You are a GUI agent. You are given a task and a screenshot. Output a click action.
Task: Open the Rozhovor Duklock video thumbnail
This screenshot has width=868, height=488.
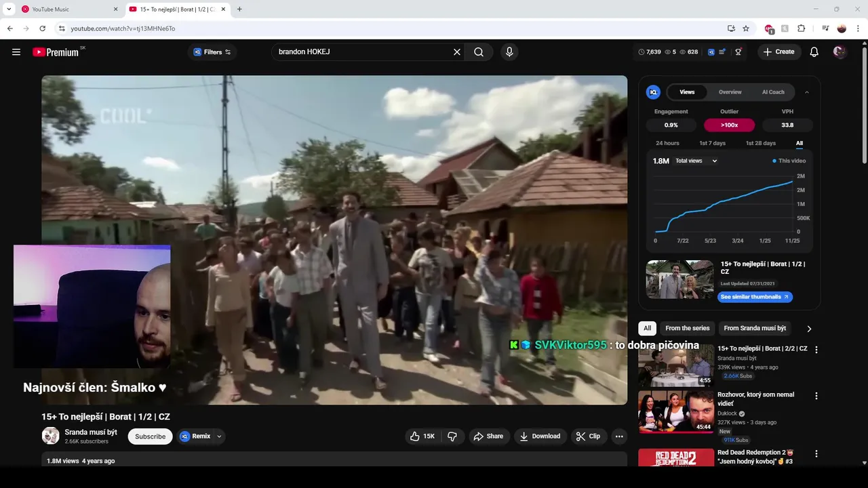[676, 411]
